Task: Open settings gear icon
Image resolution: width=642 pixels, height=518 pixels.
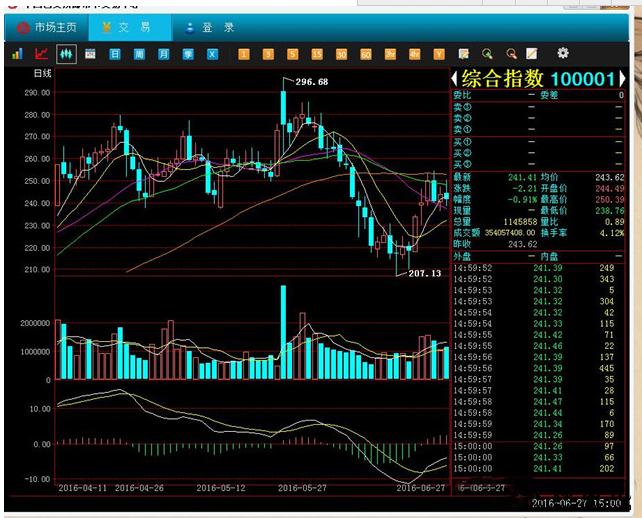Action: pyautogui.click(x=563, y=53)
